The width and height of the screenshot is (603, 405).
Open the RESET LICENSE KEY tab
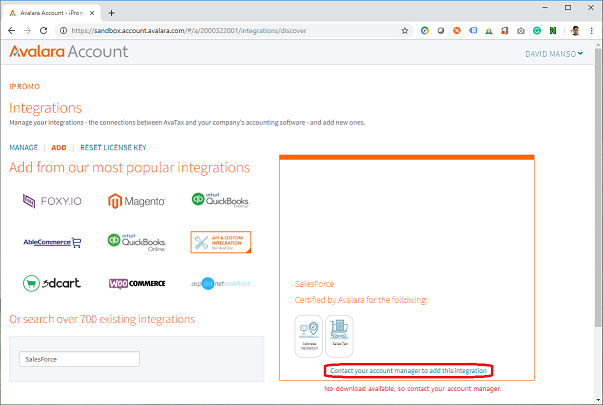pyautogui.click(x=113, y=148)
